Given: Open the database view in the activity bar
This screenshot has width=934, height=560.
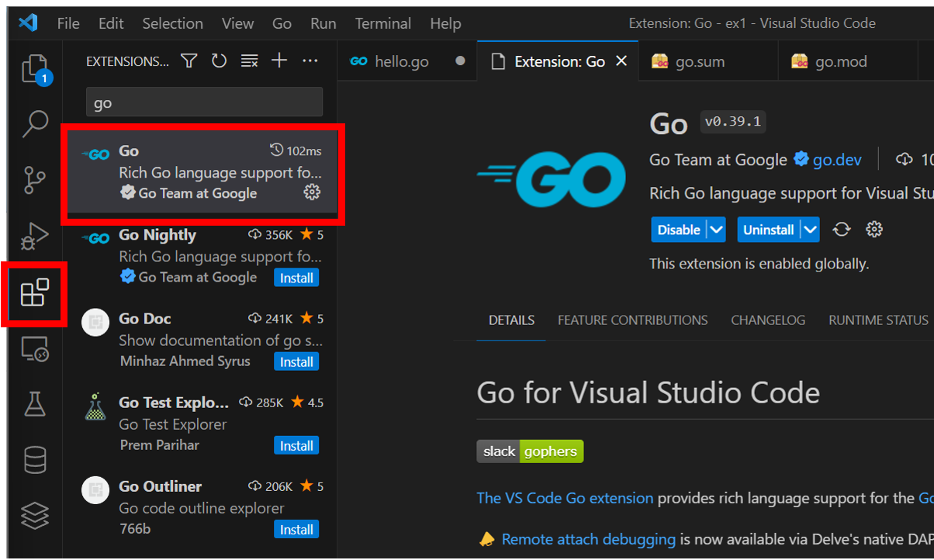Looking at the screenshot, I should (x=35, y=460).
